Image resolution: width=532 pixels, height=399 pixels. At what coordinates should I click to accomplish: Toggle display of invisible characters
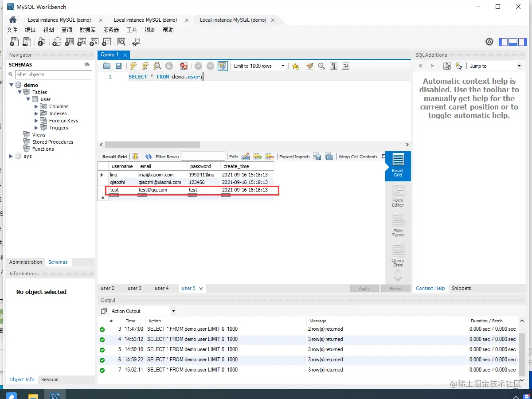coord(333,66)
